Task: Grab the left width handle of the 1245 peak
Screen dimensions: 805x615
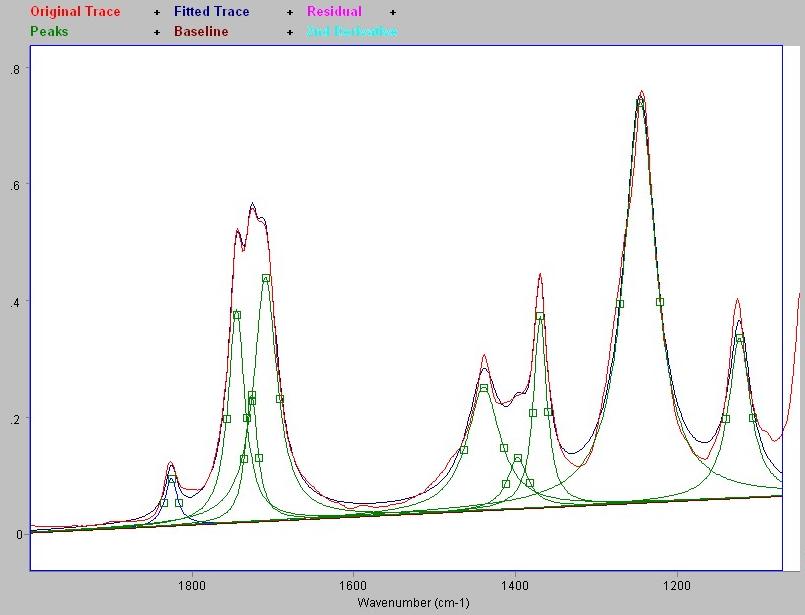Action: click(620, 304)
